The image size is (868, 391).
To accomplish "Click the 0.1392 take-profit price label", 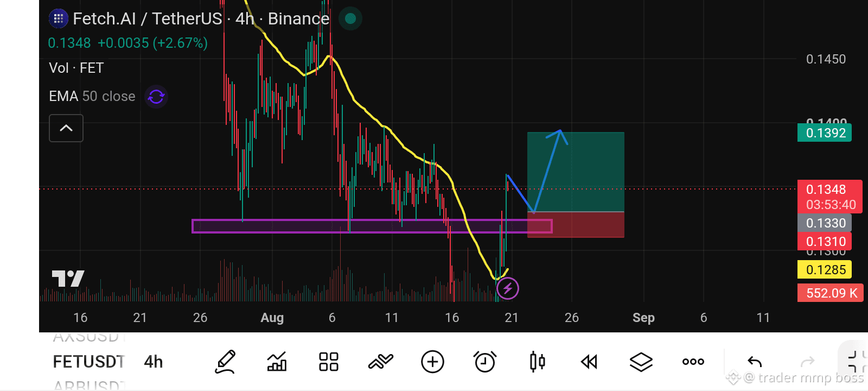I will pos(825,133).
